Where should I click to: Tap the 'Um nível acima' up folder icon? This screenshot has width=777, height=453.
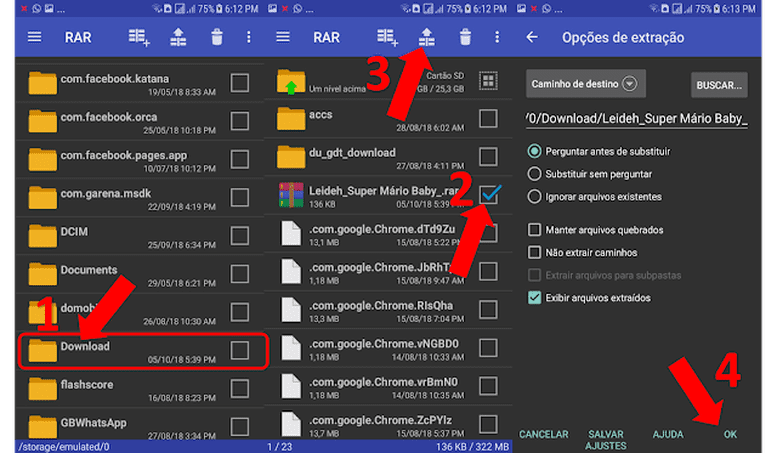click(292, 83)
